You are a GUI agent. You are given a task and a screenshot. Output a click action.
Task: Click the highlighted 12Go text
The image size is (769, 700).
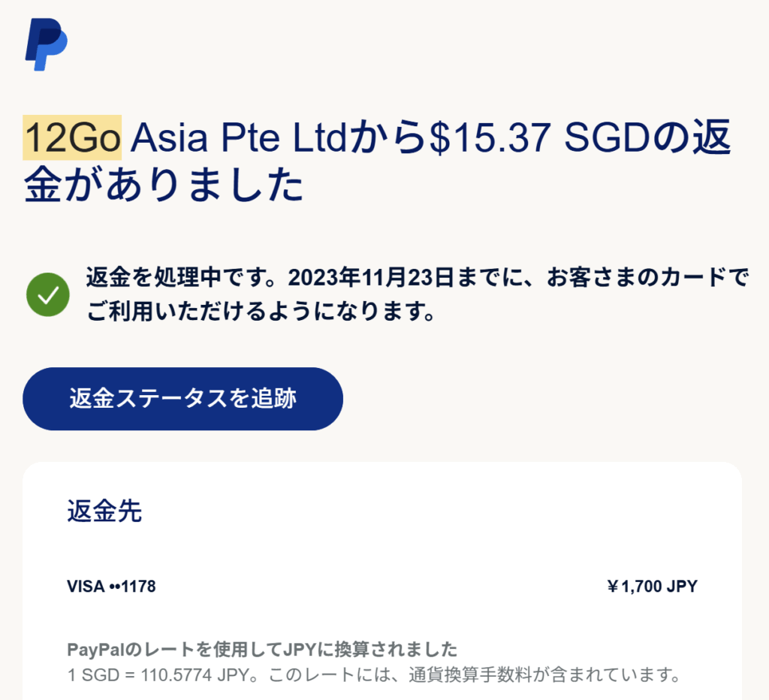tap(73, 138)
